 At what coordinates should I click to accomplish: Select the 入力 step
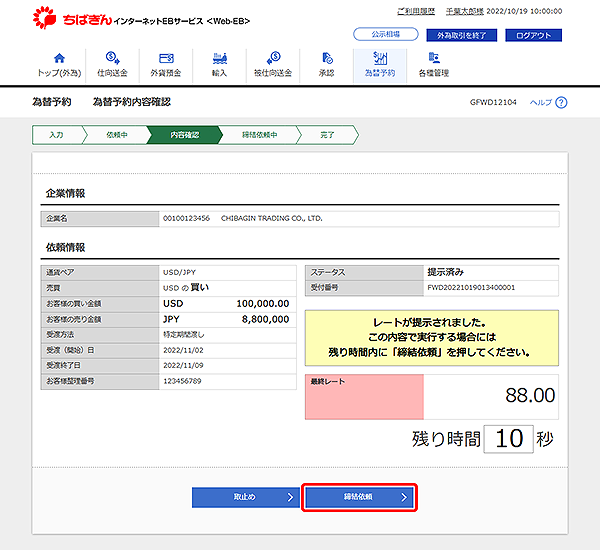[x=57, y=135]
